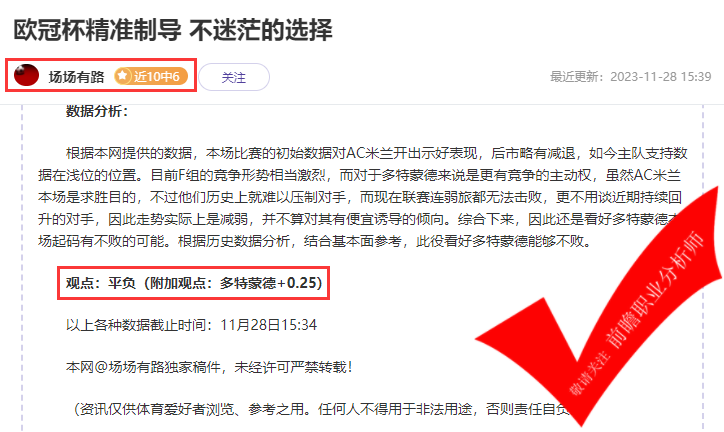Click the 近10中6 hit-rate badge
The width and height of the screenshot is (724, 432).
[151, 76]
